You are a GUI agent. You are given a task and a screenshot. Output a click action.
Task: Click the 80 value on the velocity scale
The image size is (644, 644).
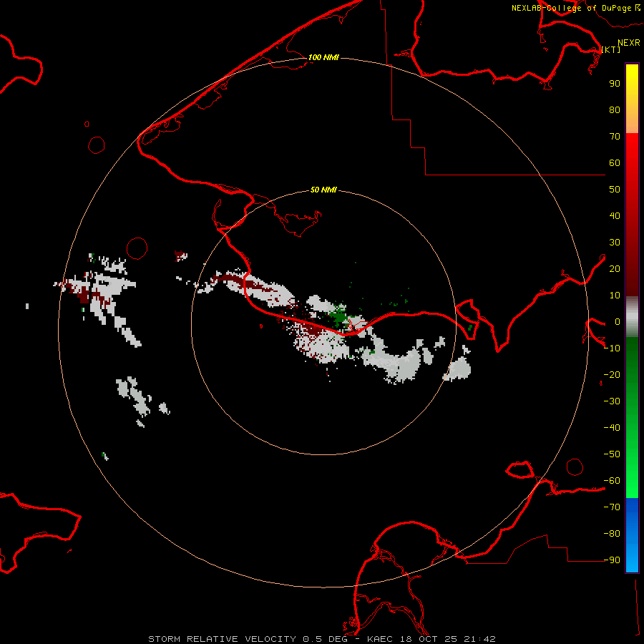[x=615, y=110]
